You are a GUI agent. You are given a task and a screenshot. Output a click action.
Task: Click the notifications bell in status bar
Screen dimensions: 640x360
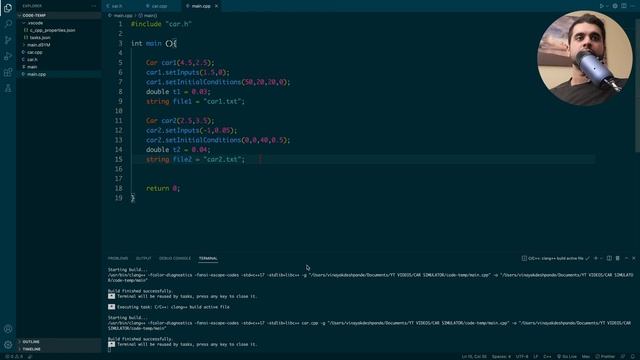pyautogui.click(x=633, y=356)
